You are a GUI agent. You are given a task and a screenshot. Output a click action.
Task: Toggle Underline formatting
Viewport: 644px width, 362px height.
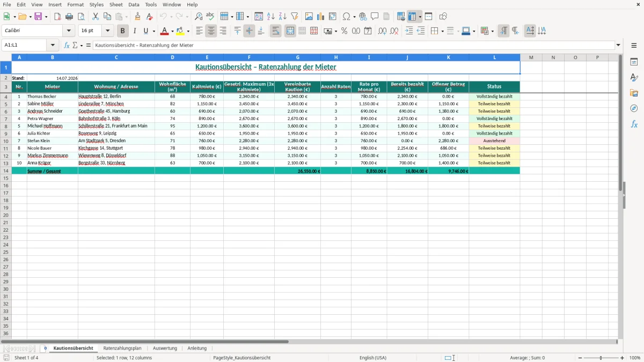click(x=145, y=31)
